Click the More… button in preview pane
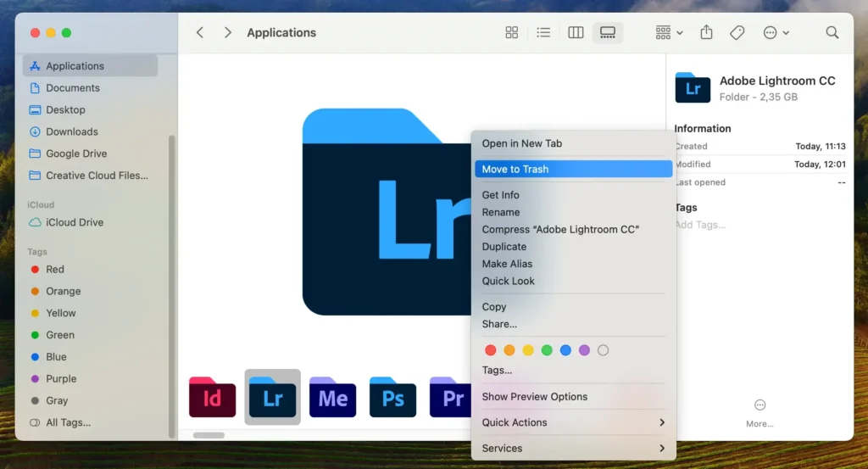Image resolution: width=868 pixels, height=469 pixels. 759,413
